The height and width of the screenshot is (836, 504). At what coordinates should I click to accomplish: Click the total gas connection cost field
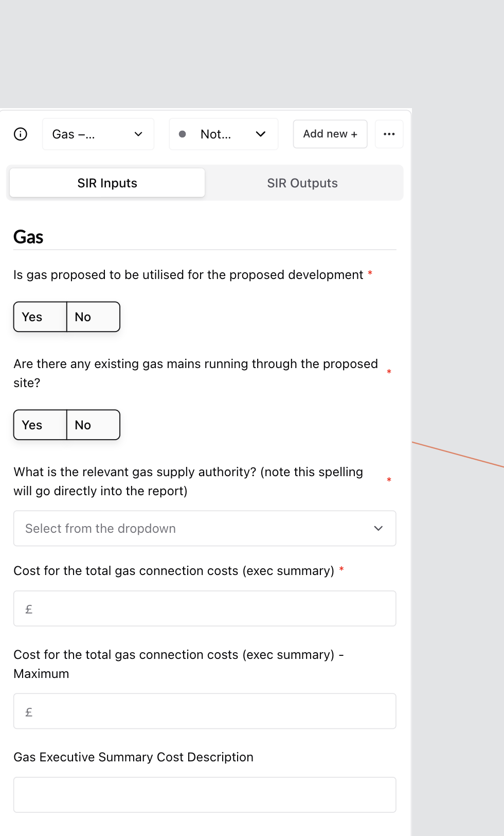point(205,609)
